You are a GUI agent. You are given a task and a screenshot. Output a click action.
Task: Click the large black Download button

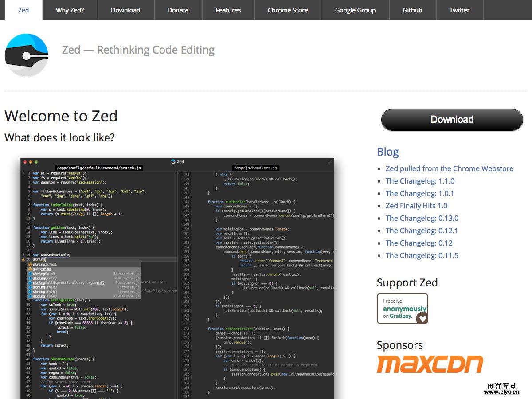[452, 120]
